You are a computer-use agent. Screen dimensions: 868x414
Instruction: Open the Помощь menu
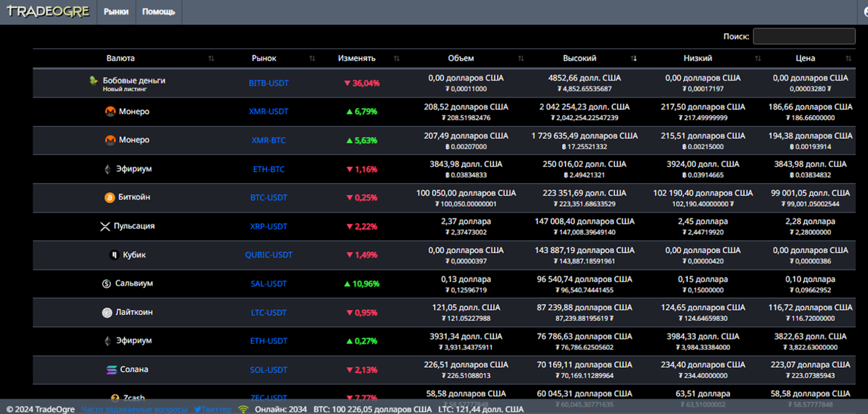(x=158, y=12)
